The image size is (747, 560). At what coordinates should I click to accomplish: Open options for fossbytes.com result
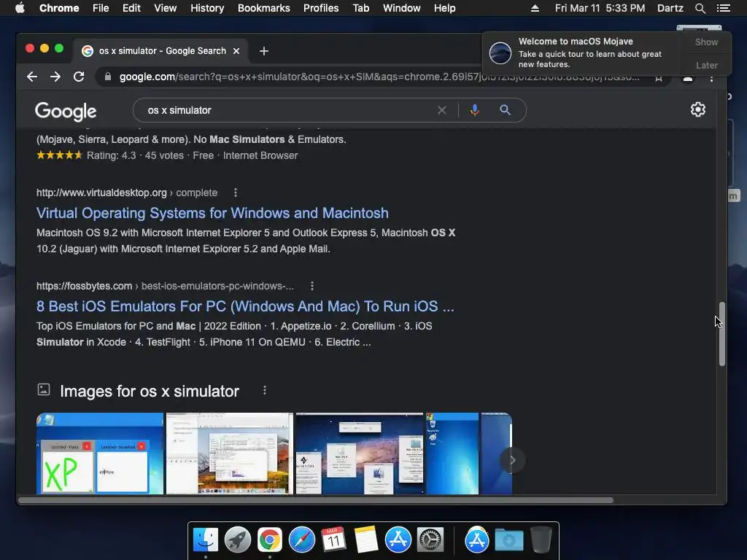[x=312, y=286]
